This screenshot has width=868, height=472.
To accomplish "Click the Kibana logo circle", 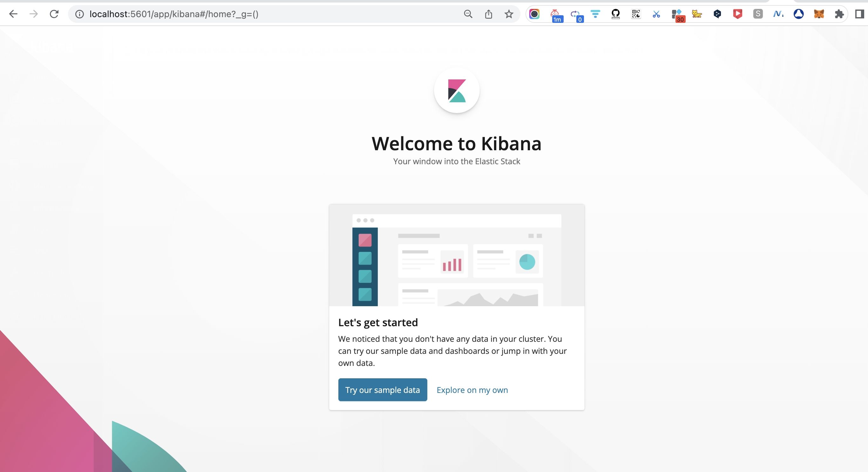I will (457, 90).
